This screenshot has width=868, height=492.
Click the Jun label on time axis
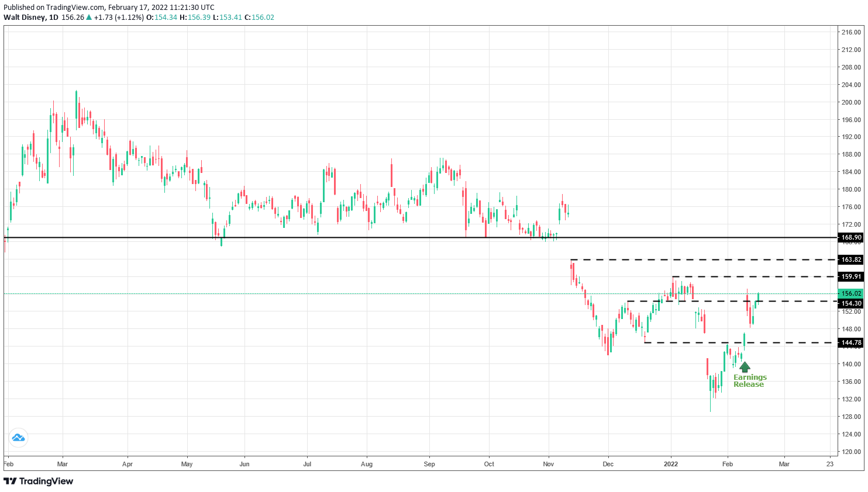244,464
